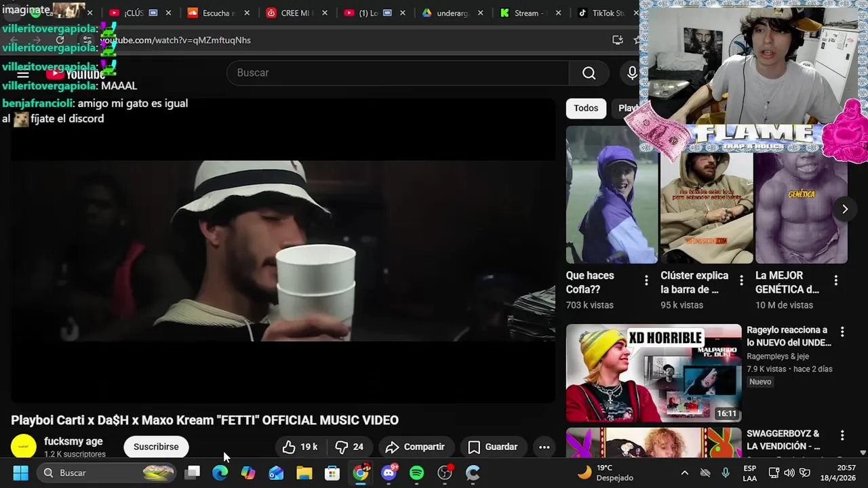Click the youtube.com/watch address bar URL
Viewport: 868px width, 488px height.
coord(176,40)
